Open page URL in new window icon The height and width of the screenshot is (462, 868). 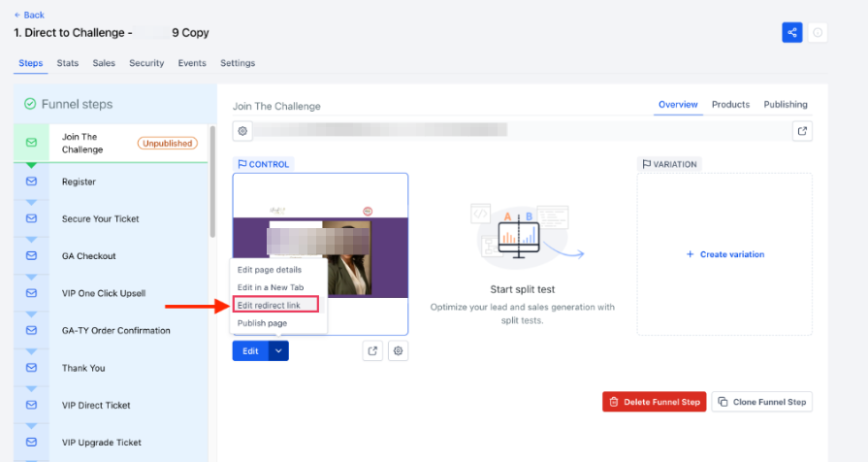[x=802, y=131]
